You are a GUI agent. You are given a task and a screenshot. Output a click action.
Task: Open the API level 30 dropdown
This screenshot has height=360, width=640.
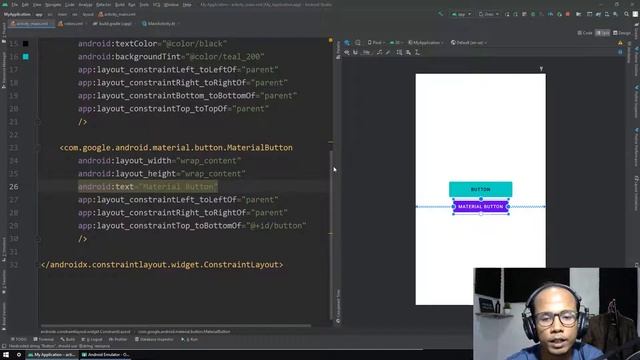tap(396, 42)
